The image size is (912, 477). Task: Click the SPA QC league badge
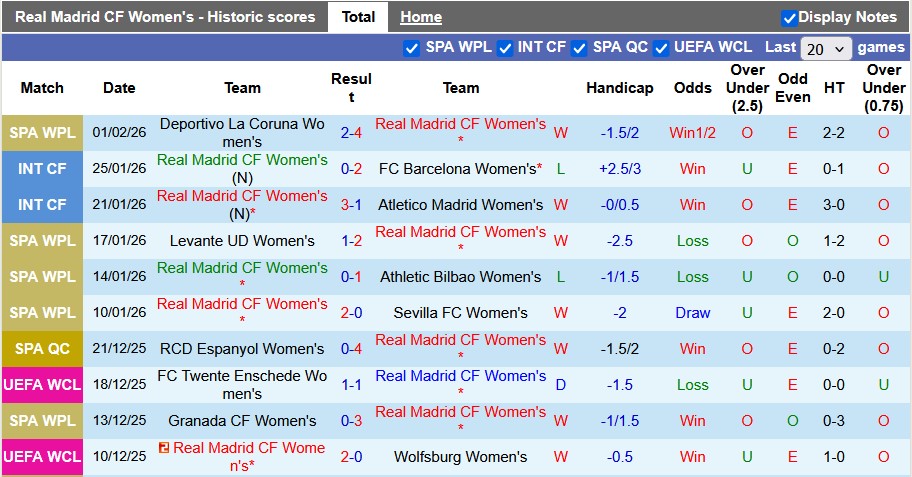(x=41, y=349)
